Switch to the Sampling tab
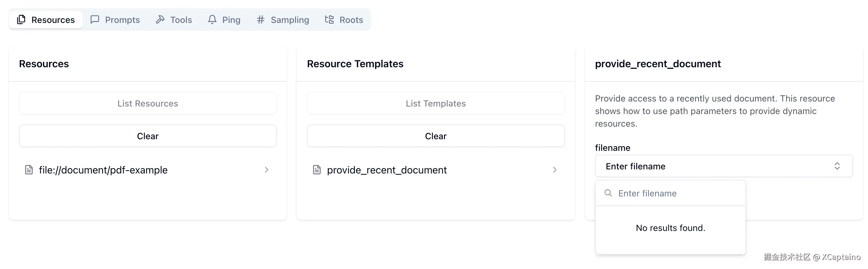The image size is (868, 269). point(283,19)
